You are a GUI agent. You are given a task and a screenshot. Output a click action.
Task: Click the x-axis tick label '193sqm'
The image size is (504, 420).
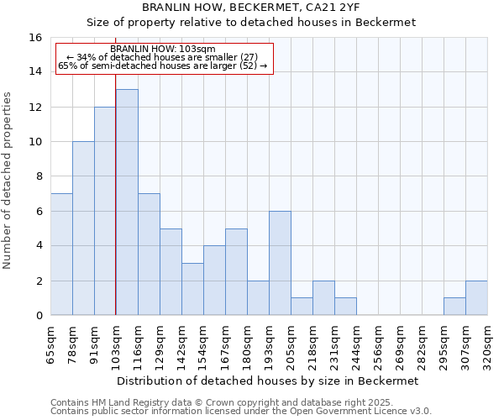point(270,349)
